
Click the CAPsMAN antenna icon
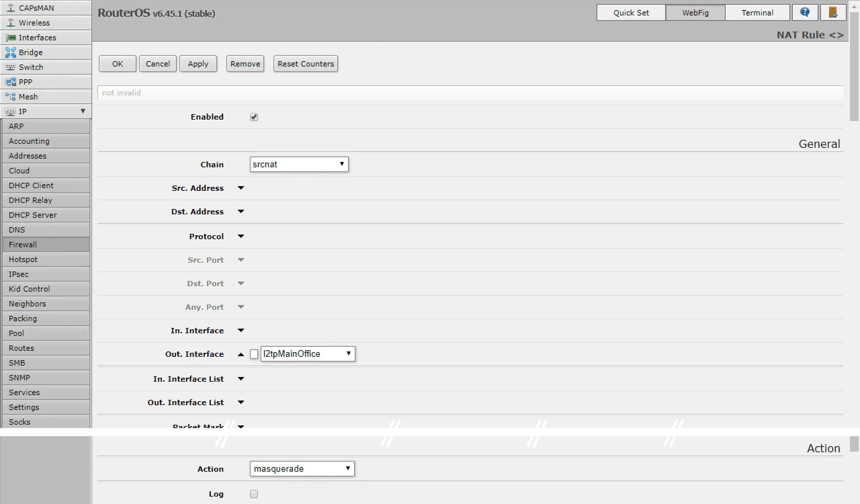[11, 8]
